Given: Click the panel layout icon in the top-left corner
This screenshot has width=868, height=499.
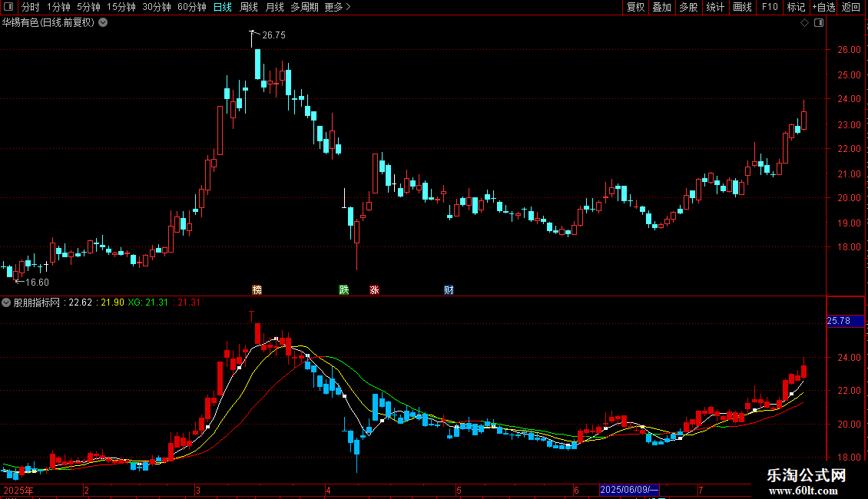Looking at the screenshot, I should (x=8, y=7).
